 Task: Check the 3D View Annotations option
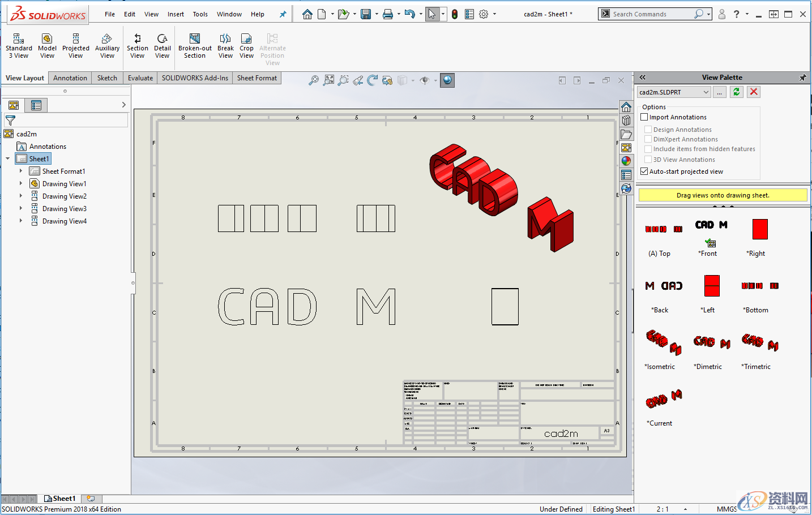point(648,159)
